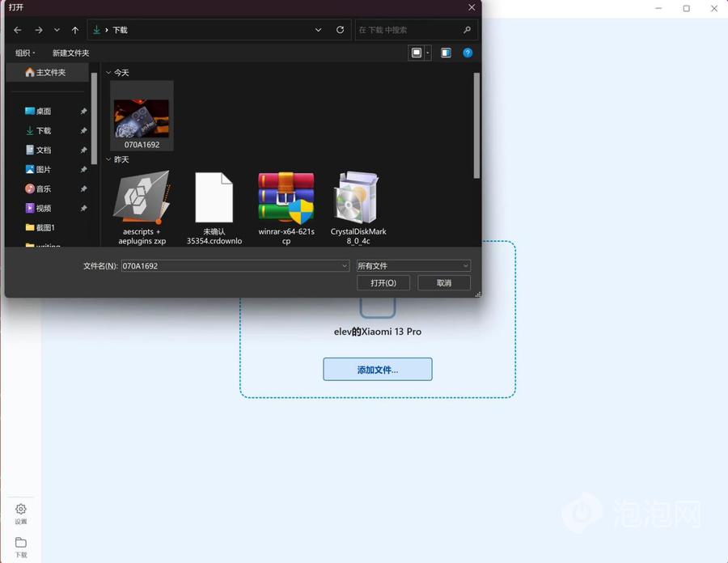The image size is (728, 563).
Task: Refresh the Downloads folder view
Action: click(340, 30)
